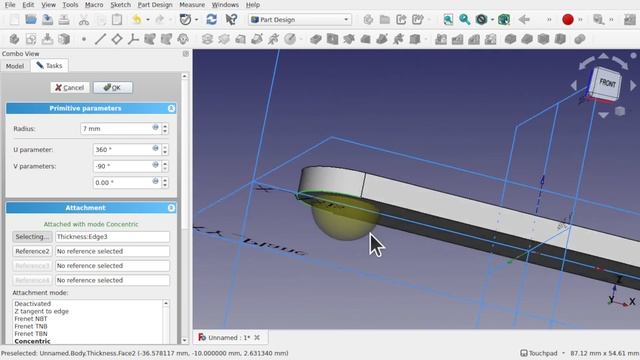The width and height of the screenshot is (640, 360).
Task: Click the Thickness:Edge3 reference field
Action: point(112,237)
